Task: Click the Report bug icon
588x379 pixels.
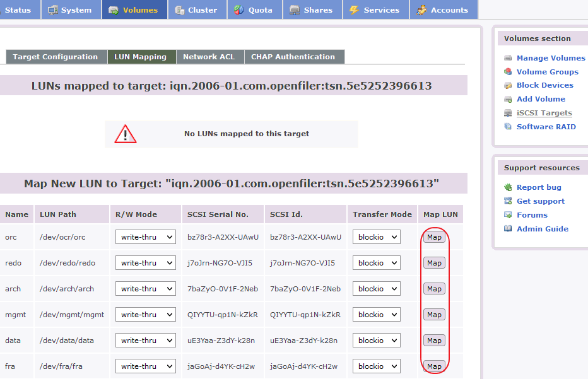Action: point(508,187)
